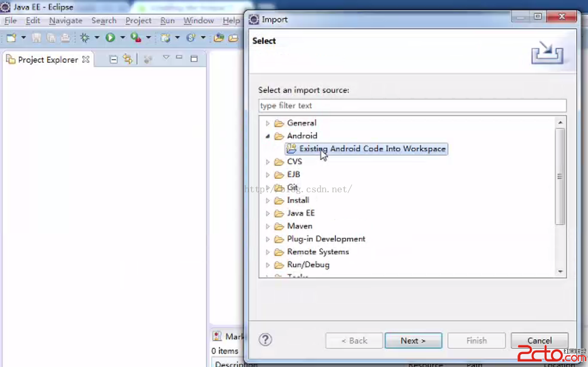Click the Print toolbar icon

click(x=65, y=38)
